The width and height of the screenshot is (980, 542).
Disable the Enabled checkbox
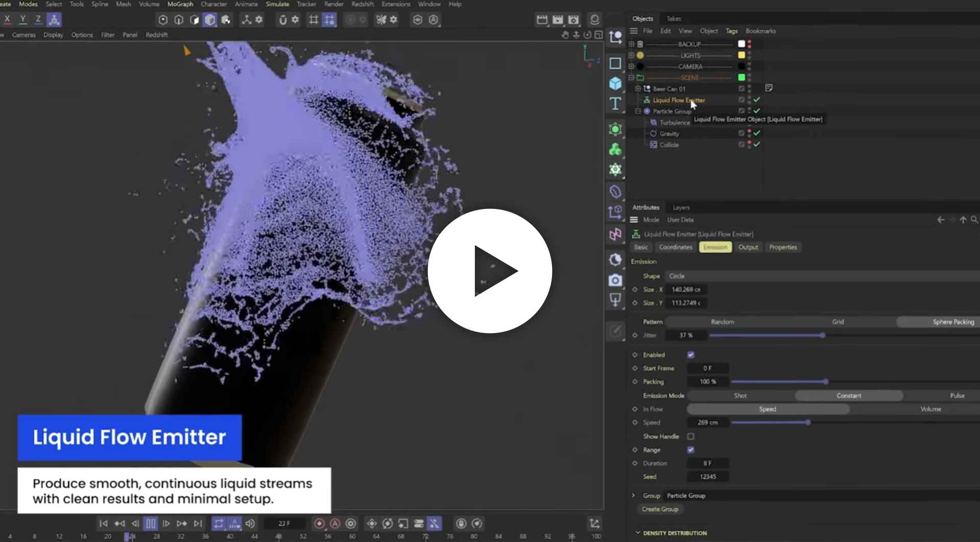[690, 355]
